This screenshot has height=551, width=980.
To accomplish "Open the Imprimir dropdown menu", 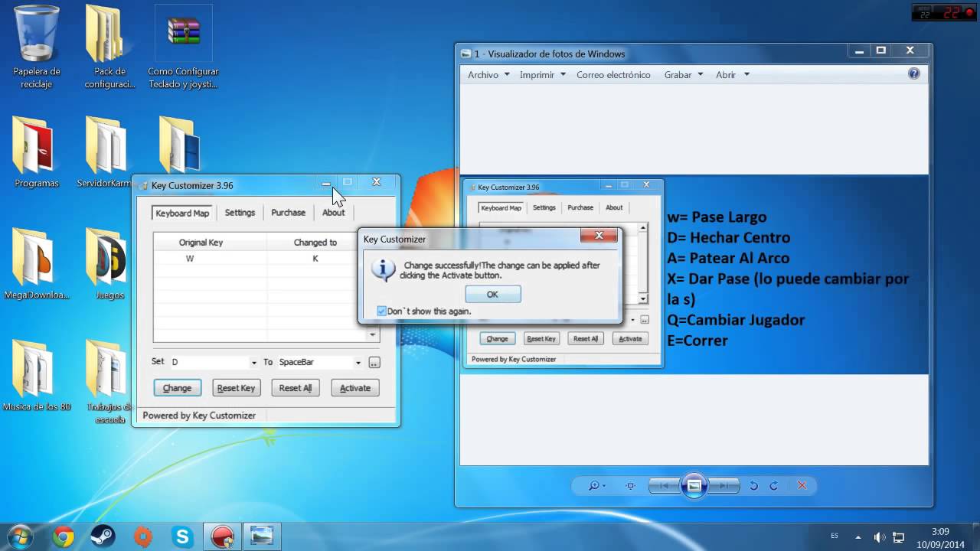I will tap(542, 75).
